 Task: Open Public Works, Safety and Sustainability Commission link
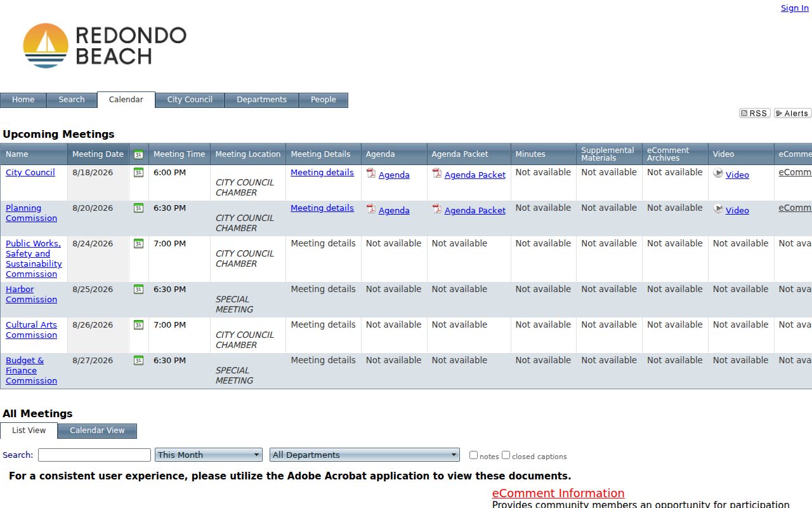point(34,258)
